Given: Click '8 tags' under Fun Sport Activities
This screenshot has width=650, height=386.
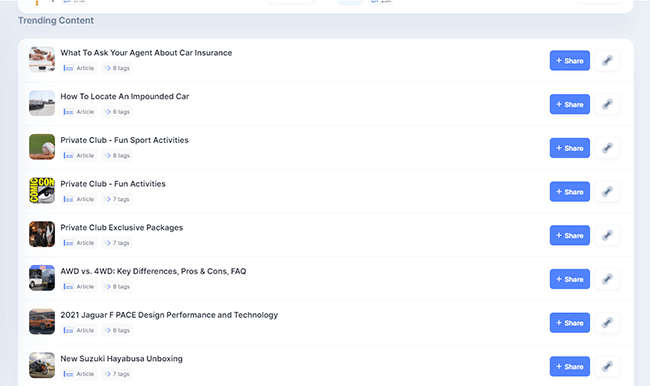Looking at the screenshot, I should tap(117, 155).
